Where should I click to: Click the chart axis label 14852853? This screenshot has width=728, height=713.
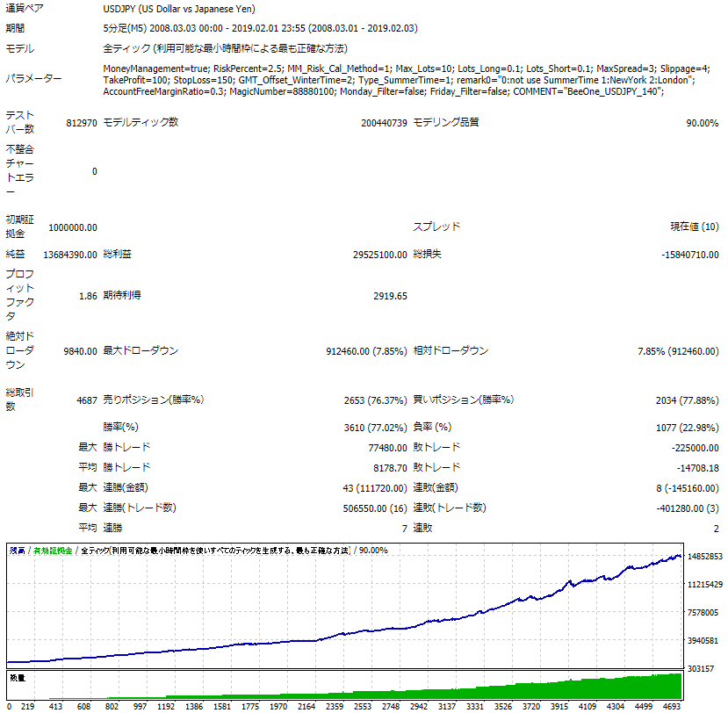click(x=705, y=556)
